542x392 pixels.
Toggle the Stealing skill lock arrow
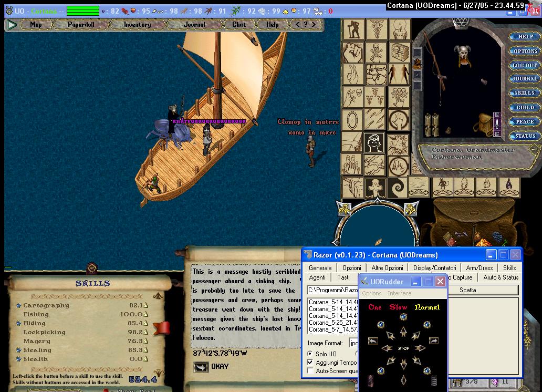pyautogui.click(x=146, y=350)
